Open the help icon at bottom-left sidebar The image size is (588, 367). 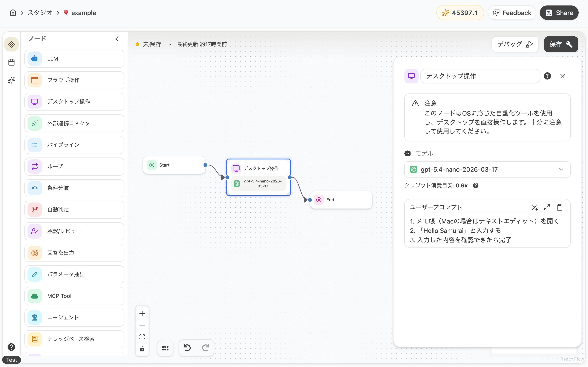pos(11,347)
